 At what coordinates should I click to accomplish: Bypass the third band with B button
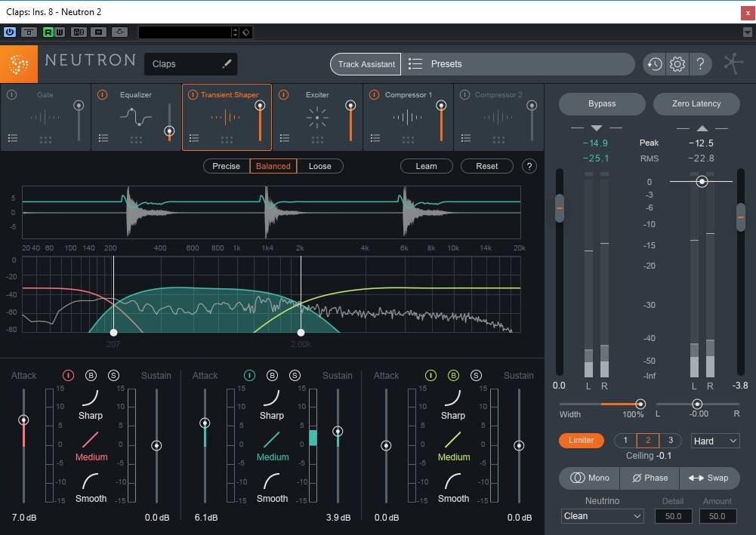click(453, 376)
